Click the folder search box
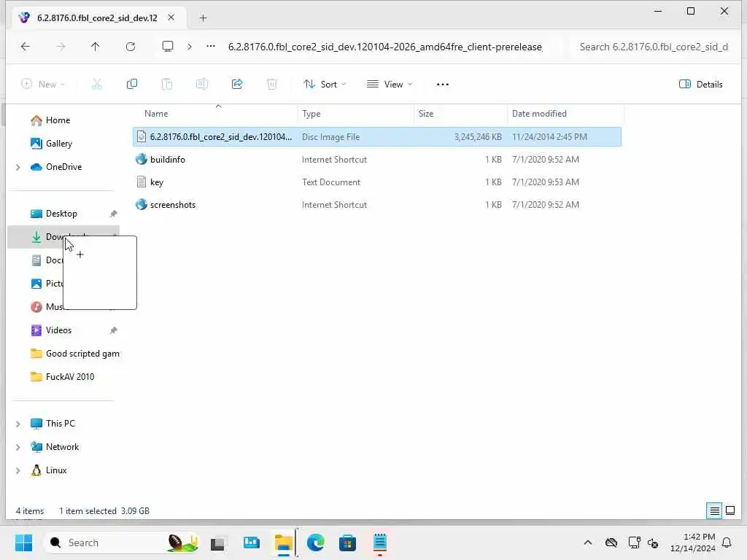Screen dimensions: 747x560 coord(653,47)
